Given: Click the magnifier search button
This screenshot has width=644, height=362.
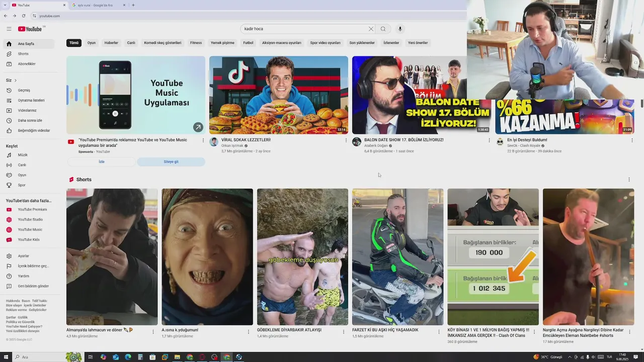Looking at the screenshot, I should pos(383,29).
